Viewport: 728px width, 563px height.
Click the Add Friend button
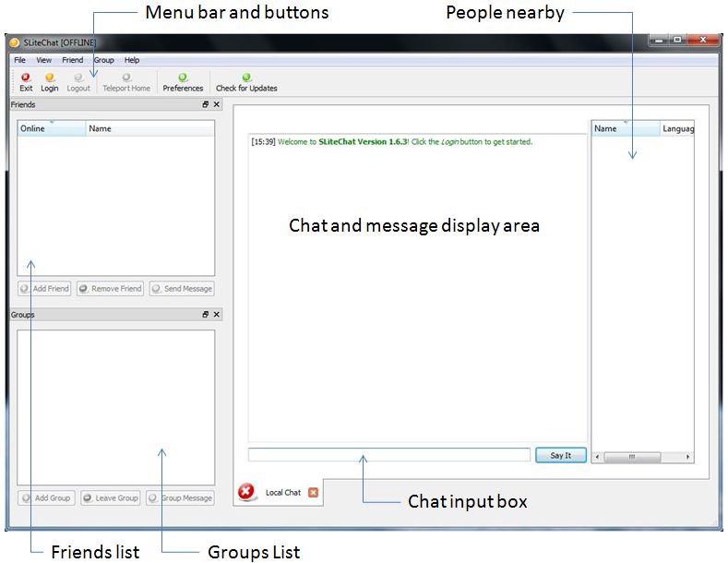click(44, 289)
